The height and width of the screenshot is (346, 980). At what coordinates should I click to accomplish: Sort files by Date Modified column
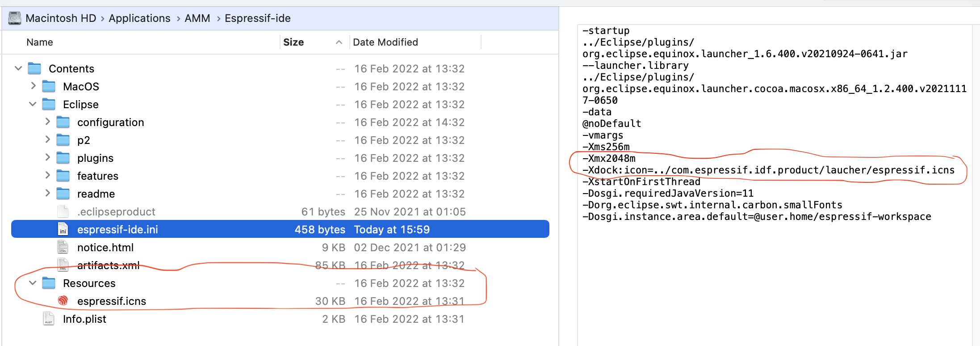(386, 42)
